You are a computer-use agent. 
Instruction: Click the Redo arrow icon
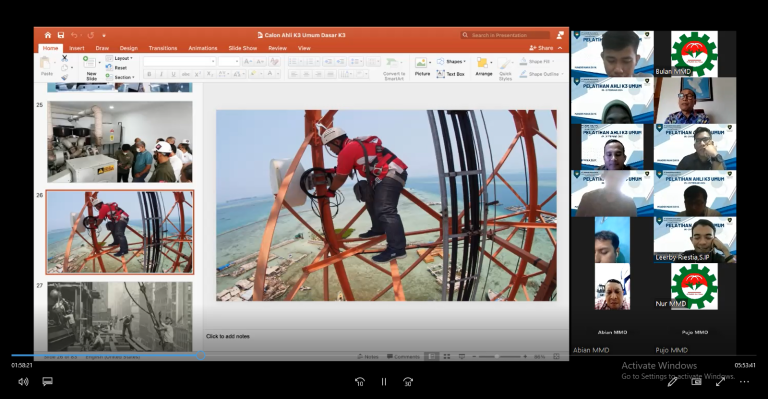click(x=91, y=35)
